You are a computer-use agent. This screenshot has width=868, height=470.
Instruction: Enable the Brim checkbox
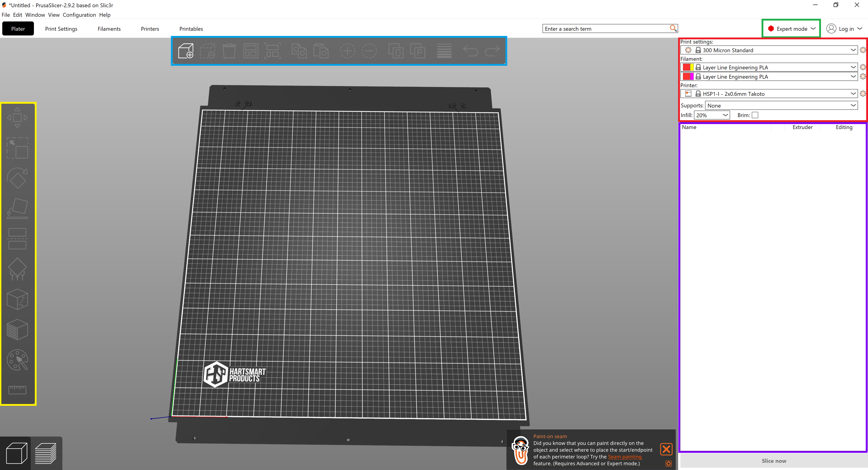[x=755, y=115]
